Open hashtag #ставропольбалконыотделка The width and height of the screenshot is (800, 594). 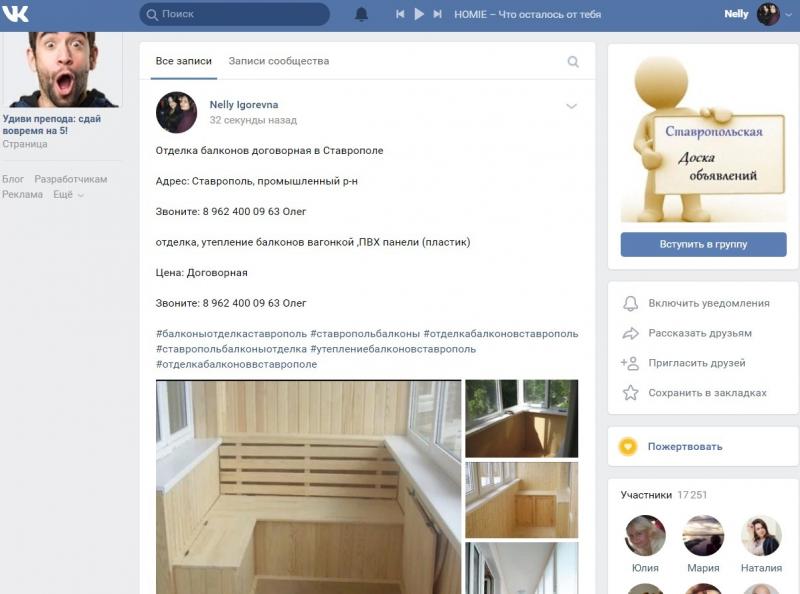pos(231,349)
